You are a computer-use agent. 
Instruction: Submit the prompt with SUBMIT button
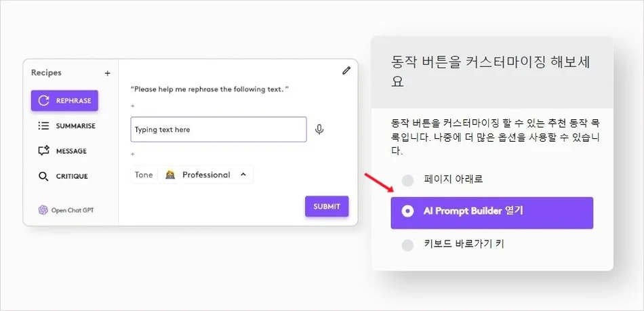327,207
